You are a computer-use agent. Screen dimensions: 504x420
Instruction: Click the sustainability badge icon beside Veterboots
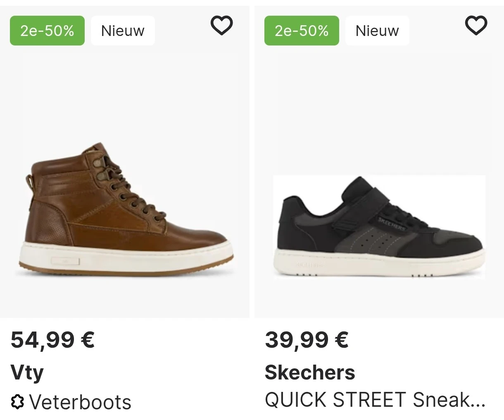pyautogui.click(x=17, y=402)
